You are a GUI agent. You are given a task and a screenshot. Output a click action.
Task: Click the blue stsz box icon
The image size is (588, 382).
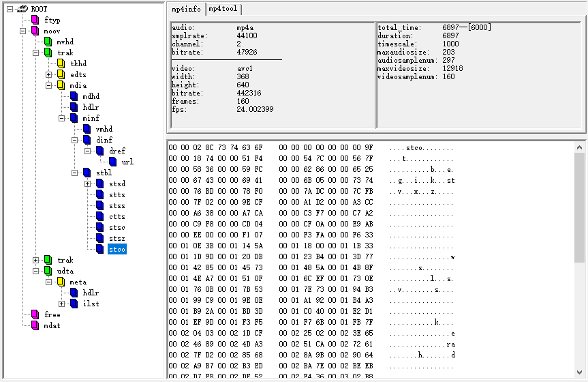(x=99, y=238)
